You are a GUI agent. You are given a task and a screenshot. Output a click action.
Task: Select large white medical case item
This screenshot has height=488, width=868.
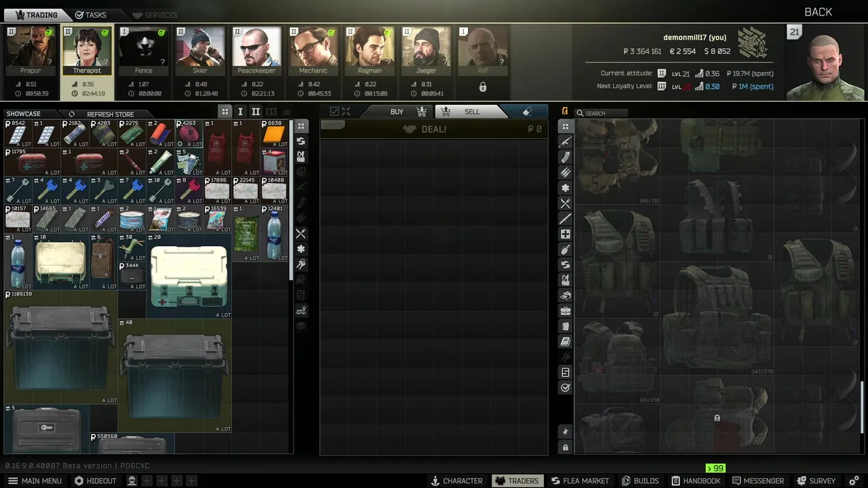coord(189,276)
